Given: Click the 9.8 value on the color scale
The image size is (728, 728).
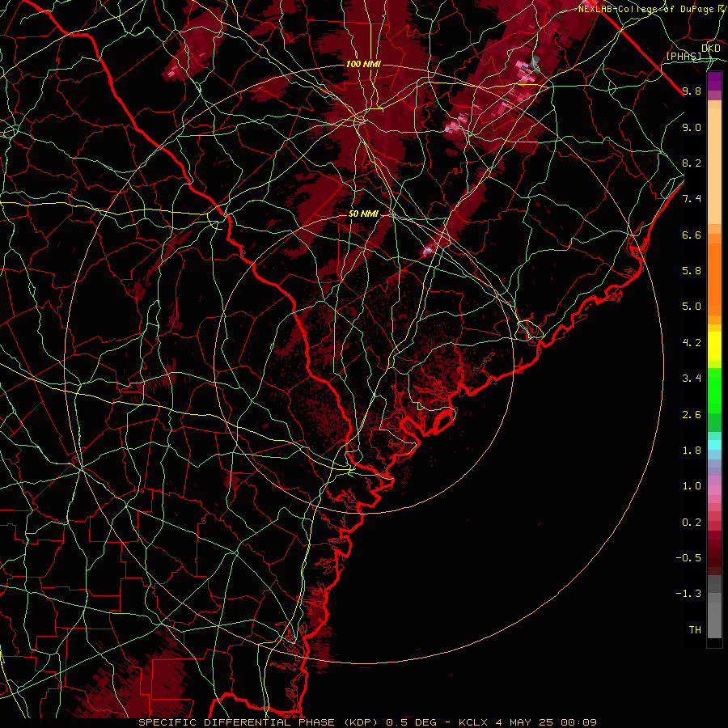Looking at the screenshot, I should point(692,91).
